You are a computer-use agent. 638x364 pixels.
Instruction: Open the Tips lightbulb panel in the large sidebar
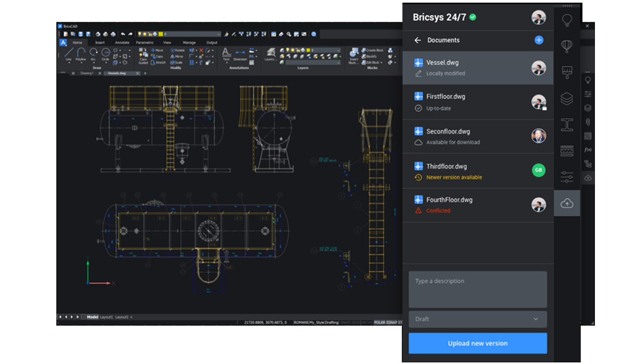click(567, 21)
